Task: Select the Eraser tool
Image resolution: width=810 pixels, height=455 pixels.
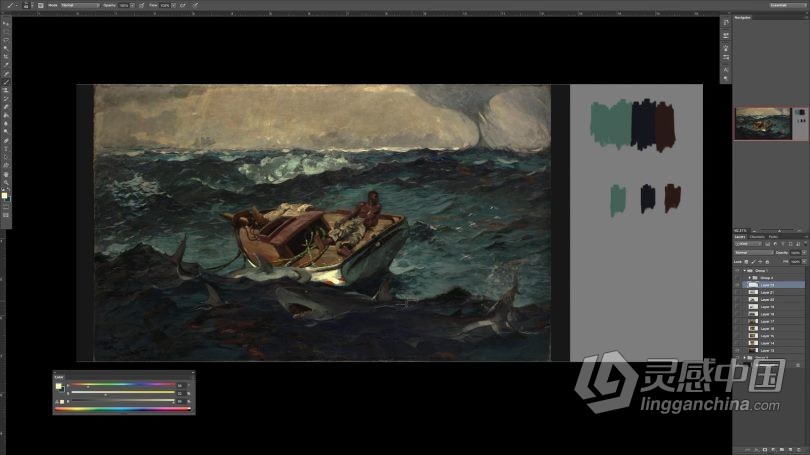Action: pyautogui.click(x=7, y=107)
